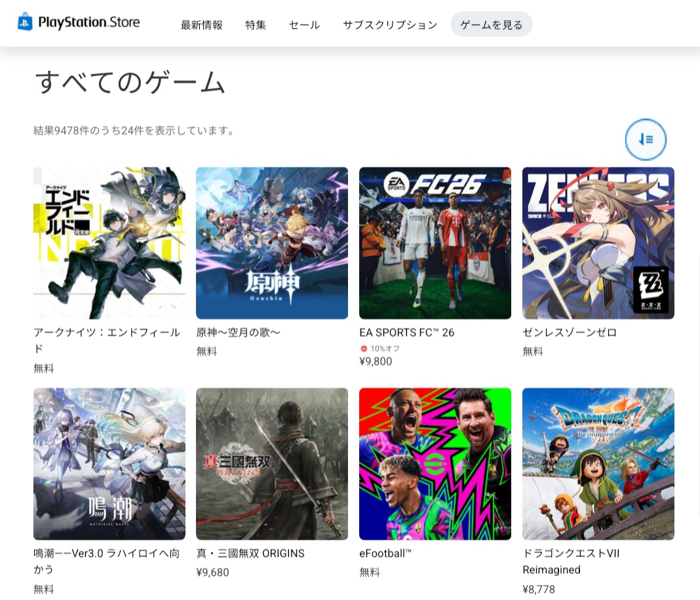Click the すべてのゲーム heading
The height and width of the screenshot is (600, 700).
[130, 83]
